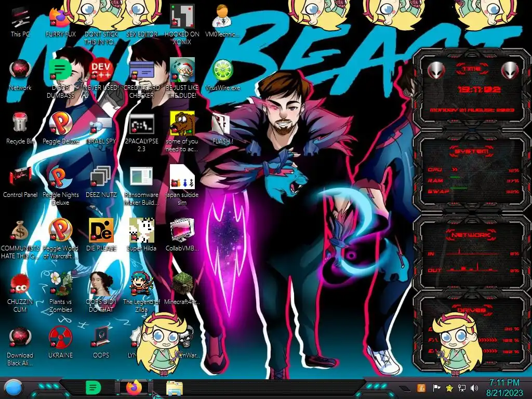Viewport: 532px width, 399px height.
Task: Select the DI FOR DUMBASS green chat icon
Action: [60, 78]
